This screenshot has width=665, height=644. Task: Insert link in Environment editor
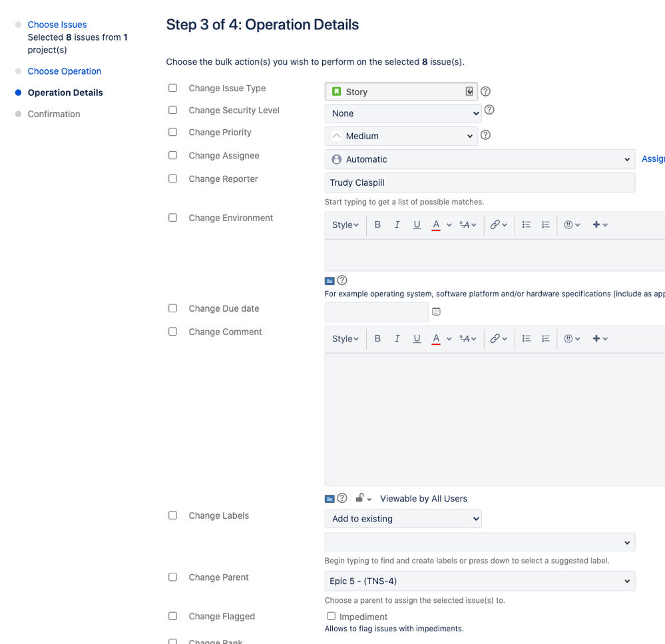tap(499, 225)
